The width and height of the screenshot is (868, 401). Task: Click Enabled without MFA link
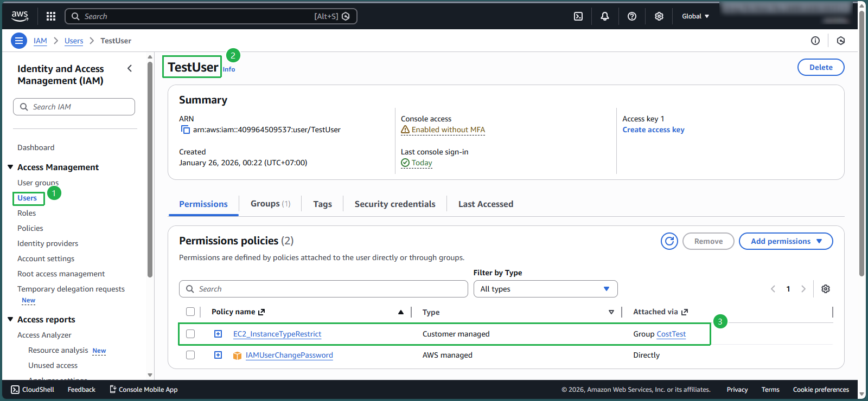tap(448, 130)
